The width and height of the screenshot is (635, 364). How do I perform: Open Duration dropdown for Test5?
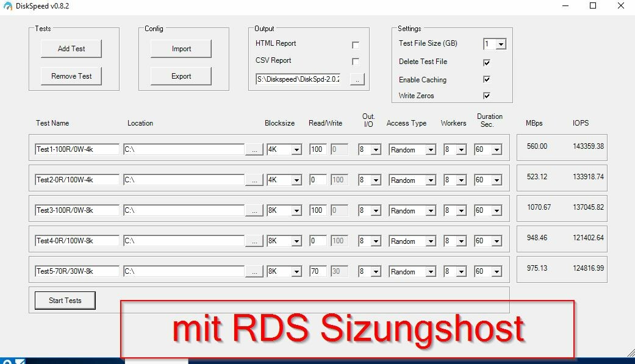[497, 272]
